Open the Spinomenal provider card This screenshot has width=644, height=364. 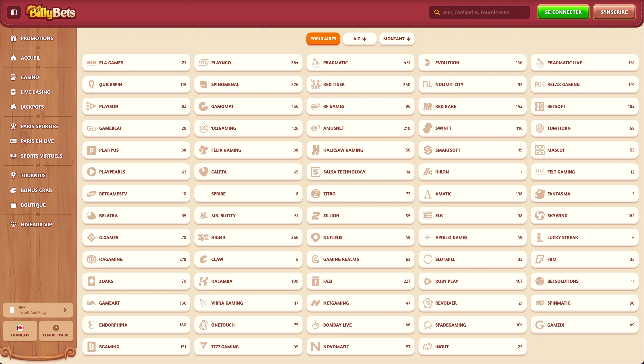click(248, 84)
